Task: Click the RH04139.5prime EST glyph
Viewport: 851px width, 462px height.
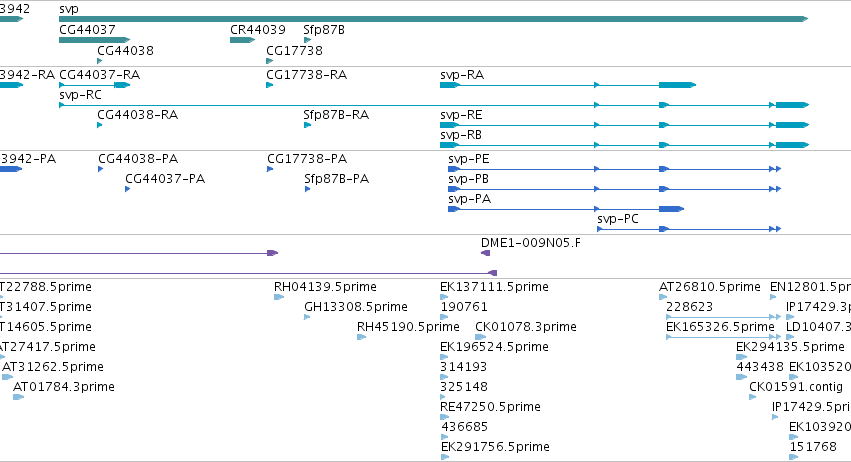Action: [279, 297]
